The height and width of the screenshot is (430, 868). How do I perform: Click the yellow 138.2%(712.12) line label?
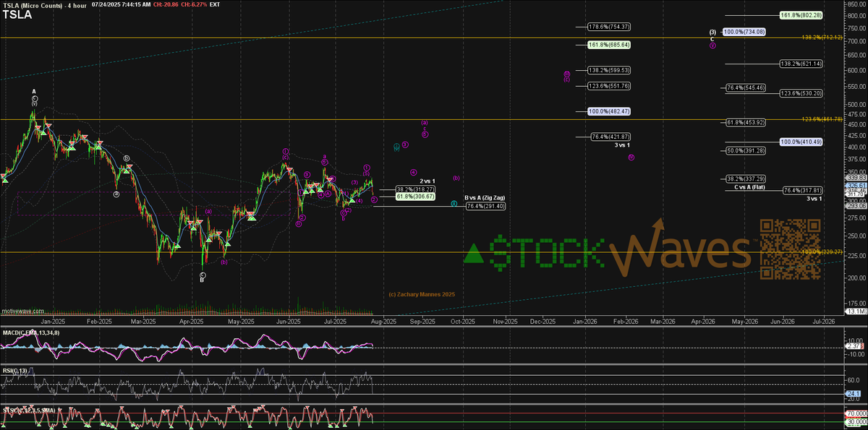[822, 37]
